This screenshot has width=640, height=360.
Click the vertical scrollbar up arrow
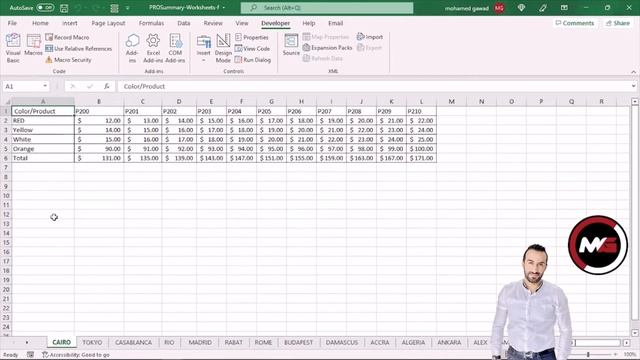click(635, 101)
